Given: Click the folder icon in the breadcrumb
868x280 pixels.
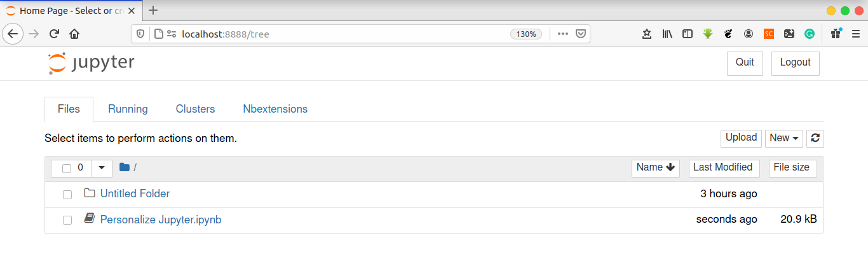Looking at the screenshot, I should coord(125,167).
